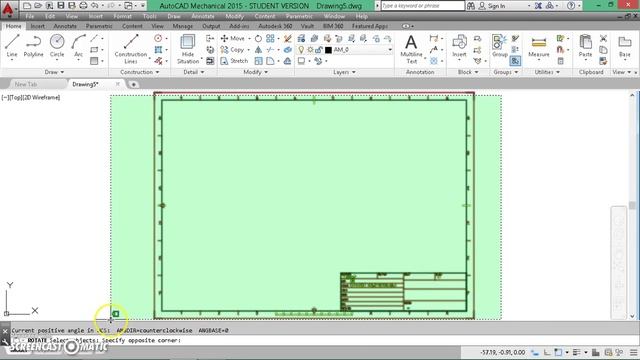This screenshot has width=640, height=360.
Task: Toggle group selection highlighted button
Action: (x=515, y=61)
